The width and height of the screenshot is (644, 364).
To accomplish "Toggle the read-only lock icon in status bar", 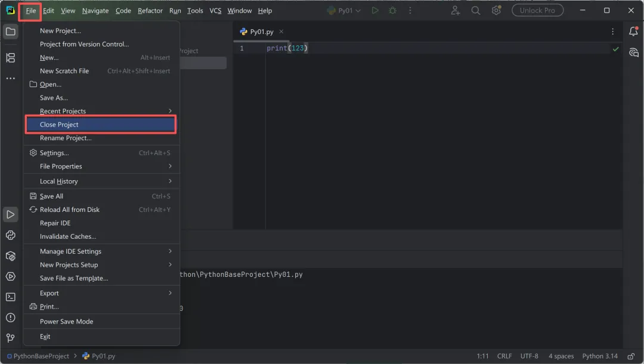I will coord(631,356).
